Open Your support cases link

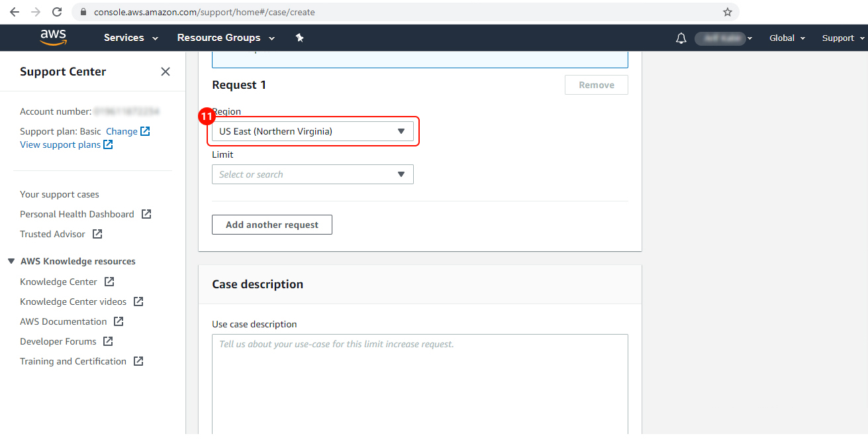pos(60,194)
